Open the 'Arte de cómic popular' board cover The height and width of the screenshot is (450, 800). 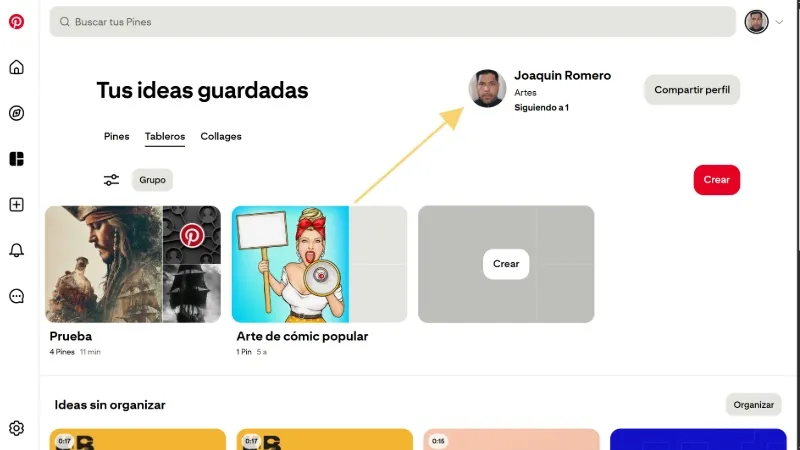(319, 264)
